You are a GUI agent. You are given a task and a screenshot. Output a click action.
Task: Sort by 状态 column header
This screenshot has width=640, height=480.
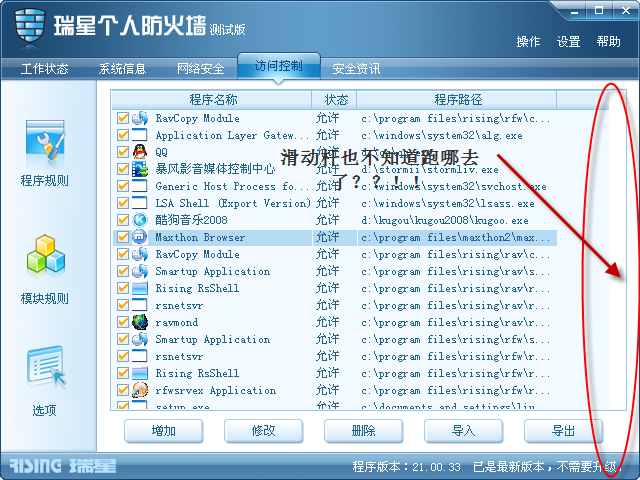(x=334, y=100)
